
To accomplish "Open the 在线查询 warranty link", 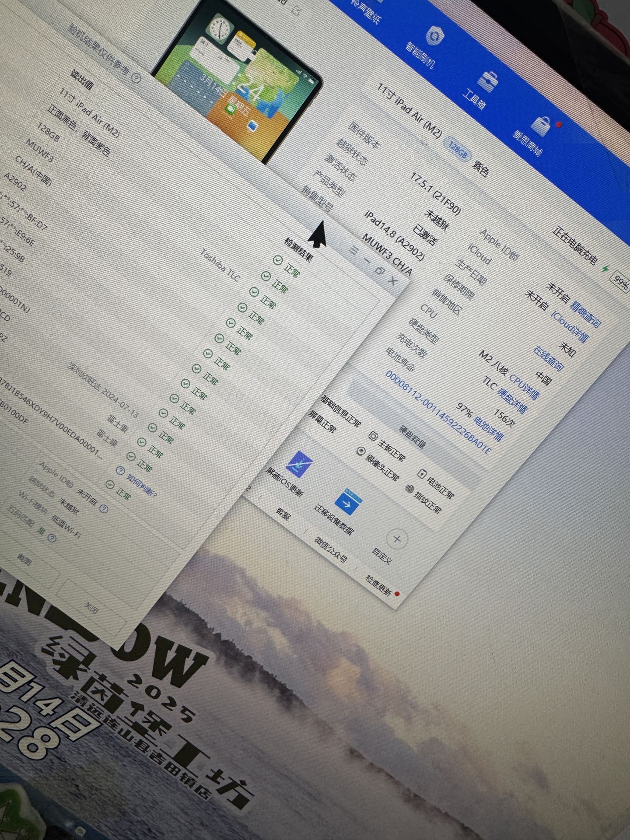I will (x=548, y=358).
